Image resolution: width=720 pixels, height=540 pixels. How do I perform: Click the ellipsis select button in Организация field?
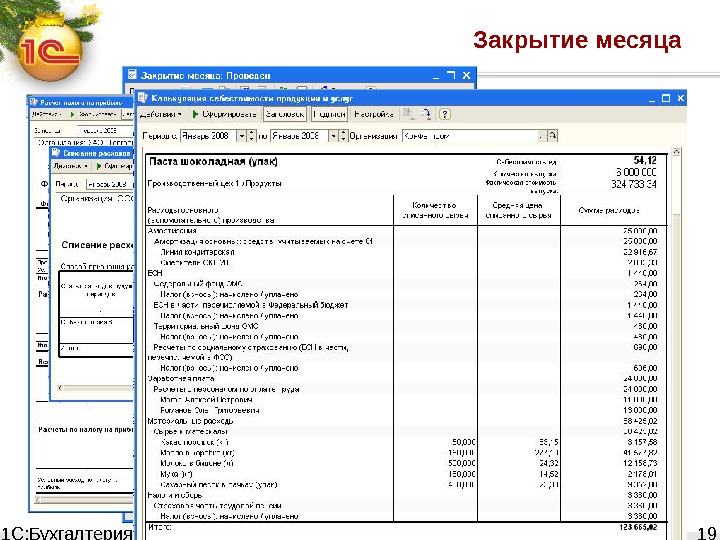click(542, 136)
